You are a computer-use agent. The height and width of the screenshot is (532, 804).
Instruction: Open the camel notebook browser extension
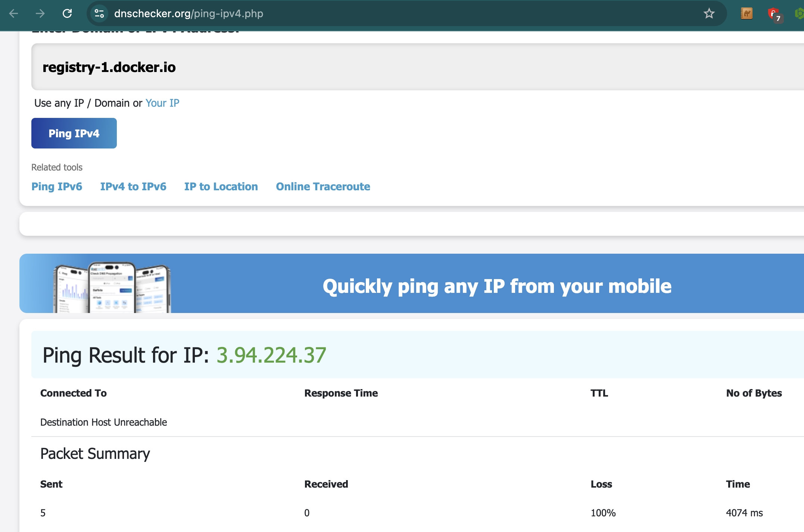(746, 14)
